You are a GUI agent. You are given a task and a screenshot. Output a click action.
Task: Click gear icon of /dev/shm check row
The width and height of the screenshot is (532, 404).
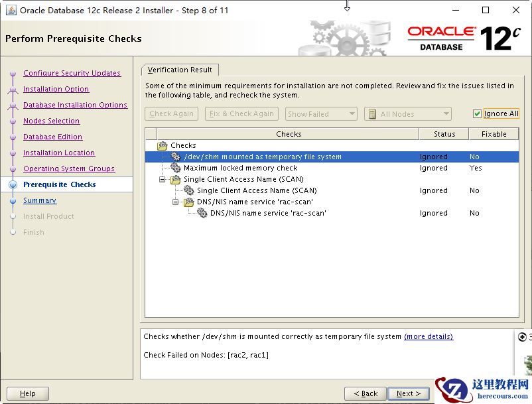175,157
